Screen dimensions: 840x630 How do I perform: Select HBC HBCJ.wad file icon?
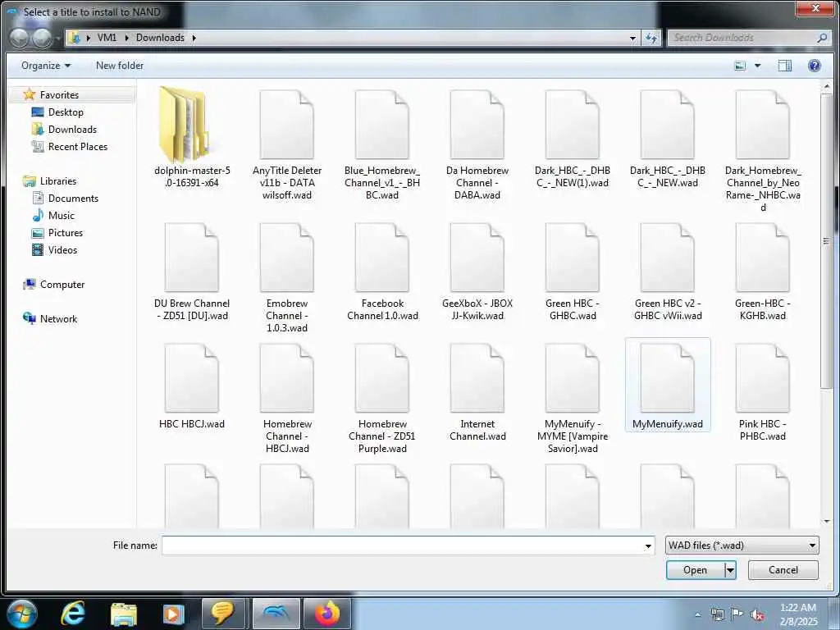[192, 378]
